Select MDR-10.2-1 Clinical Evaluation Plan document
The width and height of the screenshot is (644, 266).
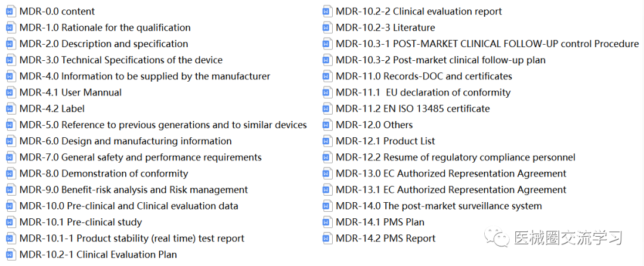[x=92, y=255]
